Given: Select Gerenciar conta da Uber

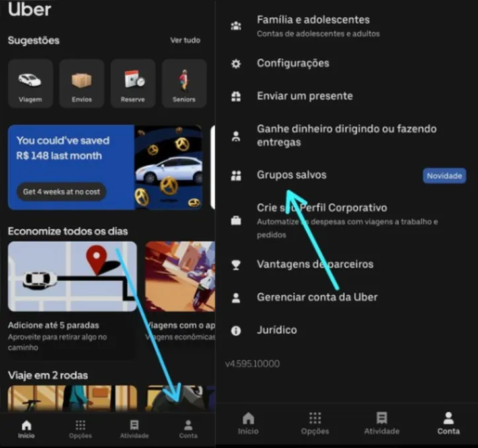Looking at the screenshot, I should click(317, 297).
